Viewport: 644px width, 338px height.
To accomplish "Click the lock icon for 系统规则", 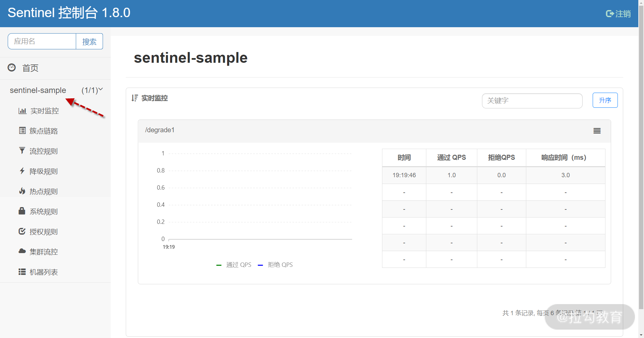I will click(22, 211).
